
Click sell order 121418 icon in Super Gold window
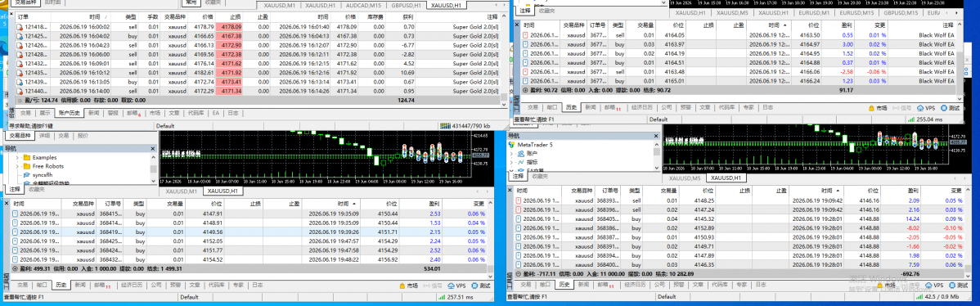point(20,27)
